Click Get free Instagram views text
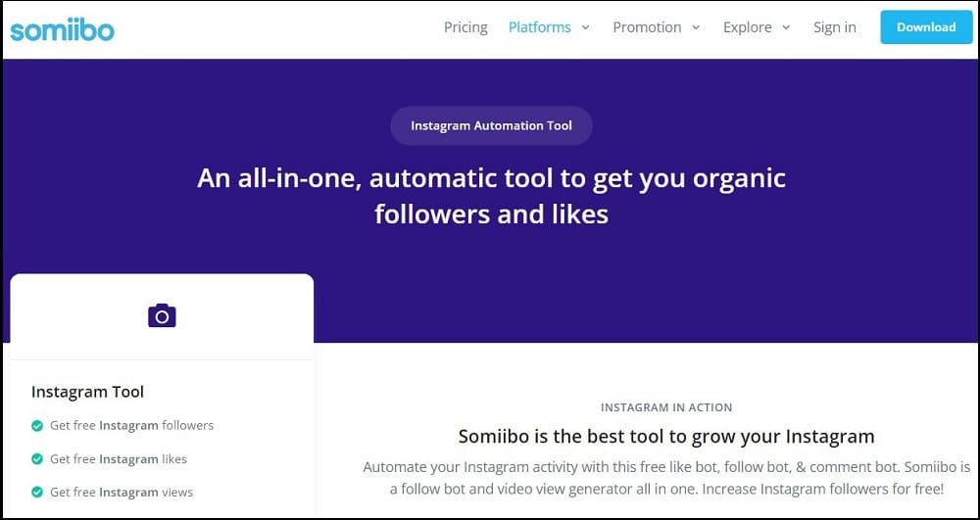Image resolution: width=980 pixels, height=520 pixels. pos(122,493)
